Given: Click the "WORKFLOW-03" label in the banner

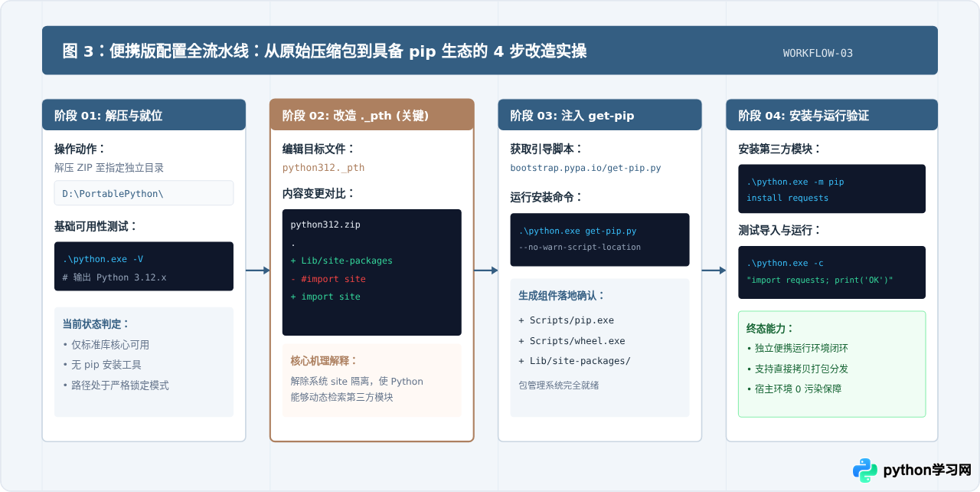Looking at the screenshot, I should (818, 53).
